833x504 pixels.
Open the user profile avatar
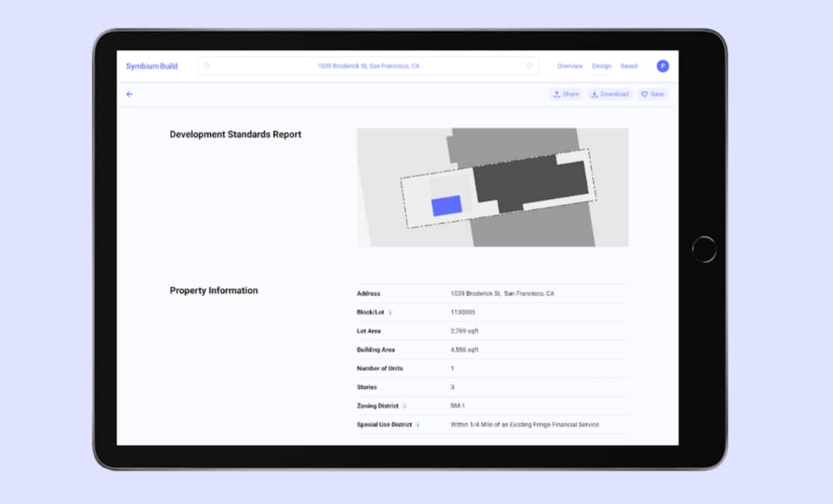[x=663, y=66]
